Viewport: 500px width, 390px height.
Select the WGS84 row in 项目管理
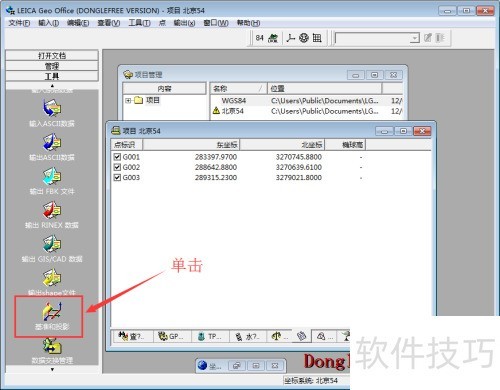306,100
